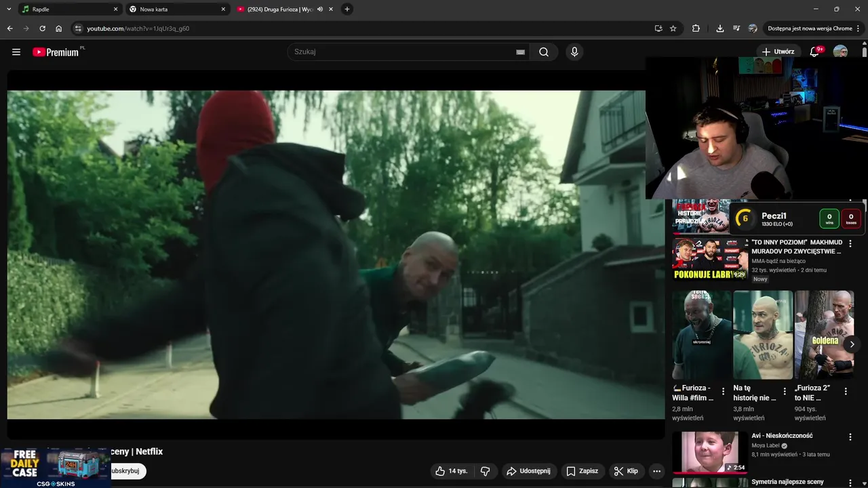The width and height of the screenshot is (868, 488).
Task: Open the notifications bell
Action: 815,52
